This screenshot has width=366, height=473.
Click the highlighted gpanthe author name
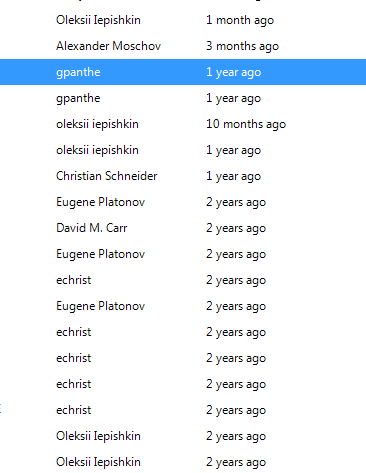[x=78, y=72]
